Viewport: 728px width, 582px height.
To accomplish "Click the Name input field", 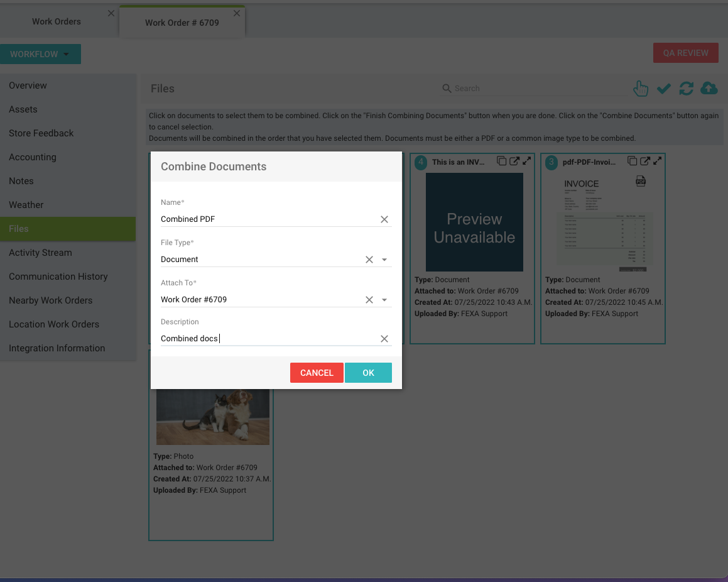I will [x=267, y=219].
